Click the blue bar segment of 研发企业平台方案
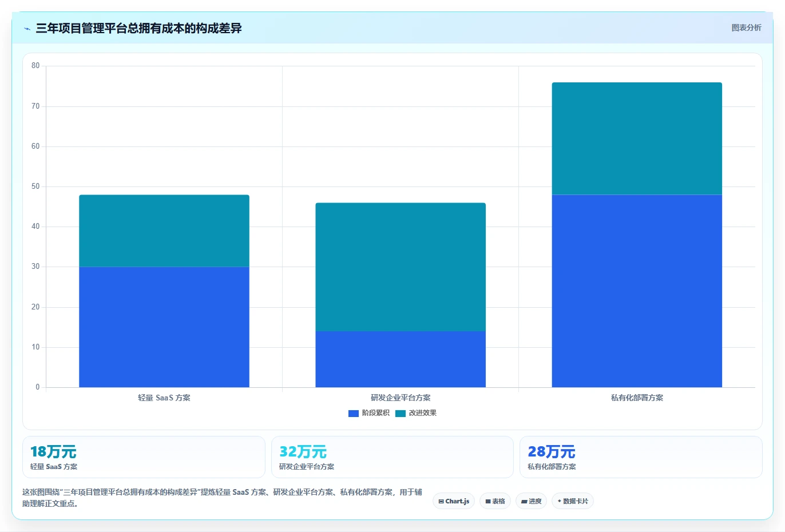Viewport: 785px width, 532px height. pos(401,359)
